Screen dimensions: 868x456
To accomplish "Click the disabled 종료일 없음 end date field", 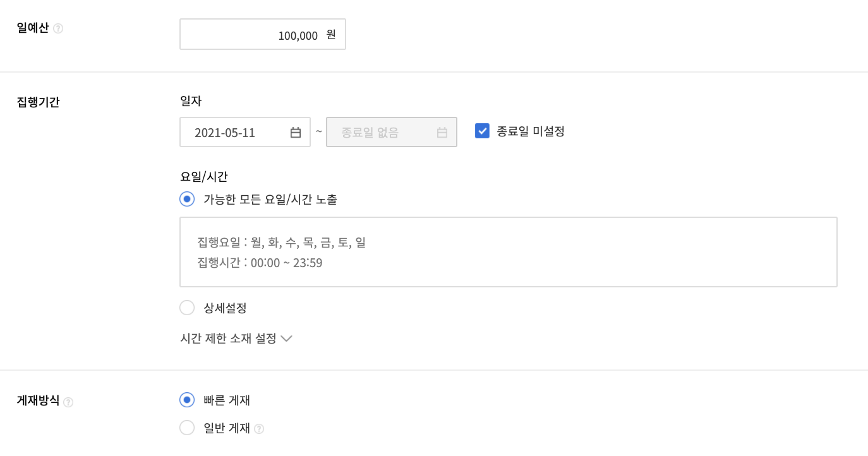I will [x=392, y=132].
